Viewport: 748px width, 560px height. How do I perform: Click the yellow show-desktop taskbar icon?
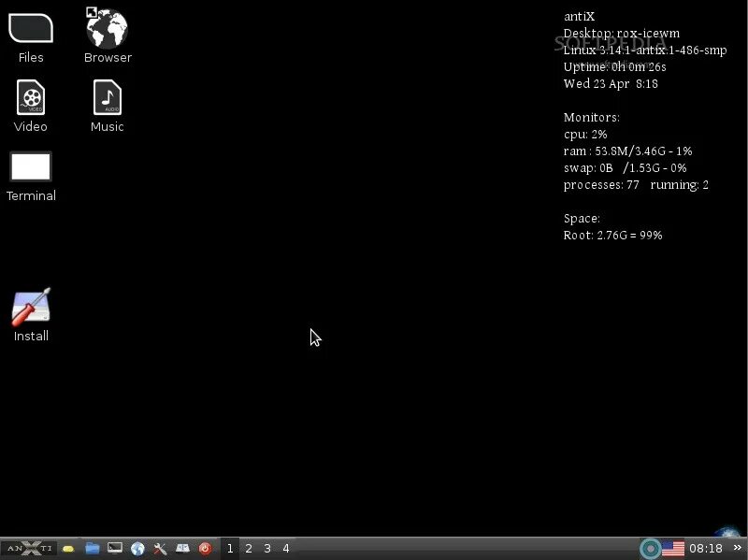coord(68,549)
